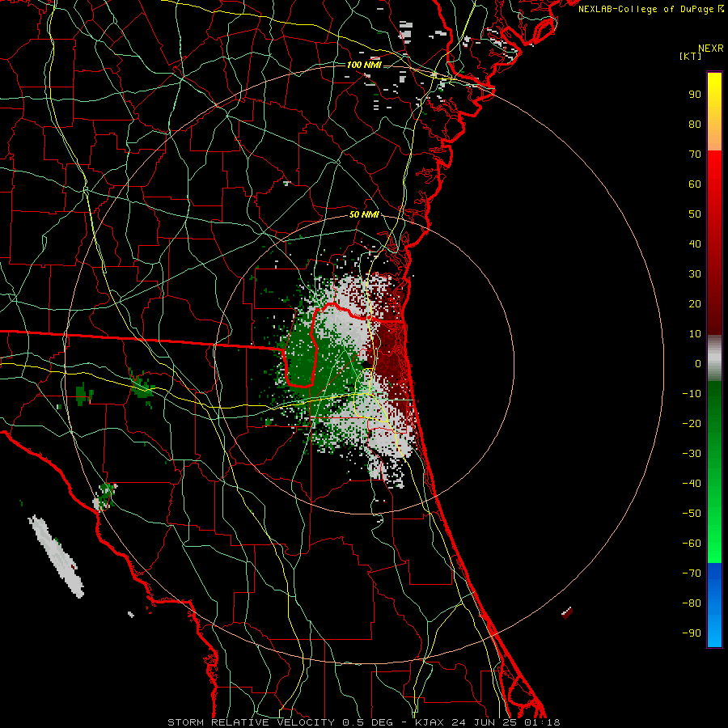Click the blue bottom segment of the color bar
Viewport: 728px width, 728px height.
[714, 604]
